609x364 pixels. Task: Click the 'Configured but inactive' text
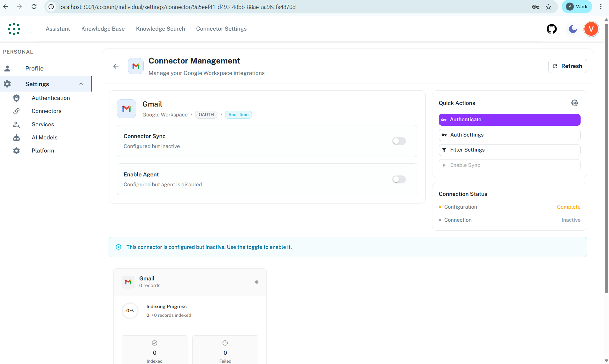152,146
